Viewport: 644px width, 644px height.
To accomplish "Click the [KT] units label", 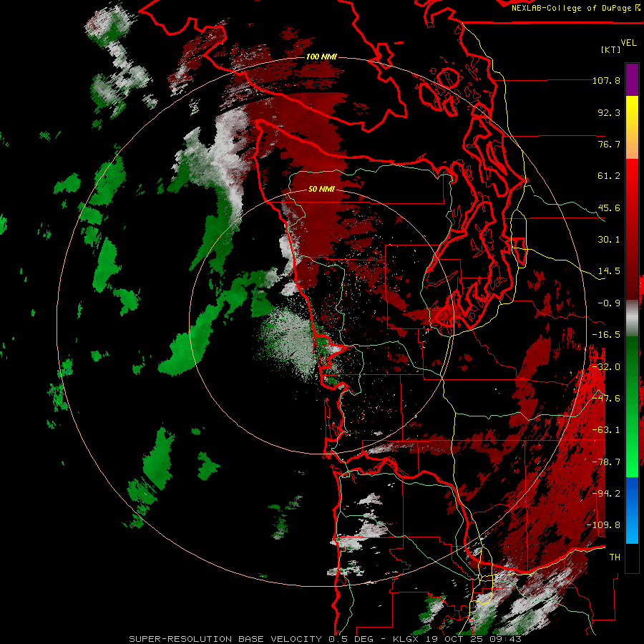I will (x=610, y=49).
